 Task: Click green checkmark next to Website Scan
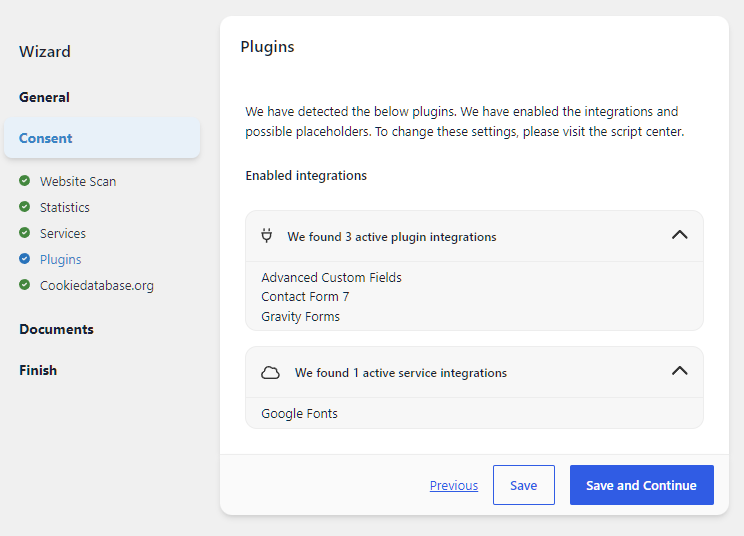pos(25,181)
